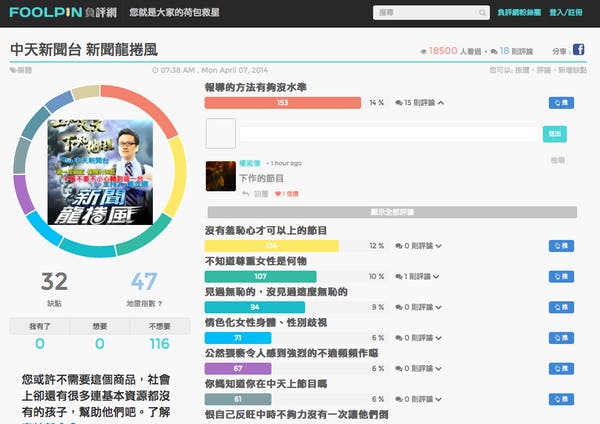Submit comment with the teal send button
The width and height of the screenshot is (600, 424).
554,134
